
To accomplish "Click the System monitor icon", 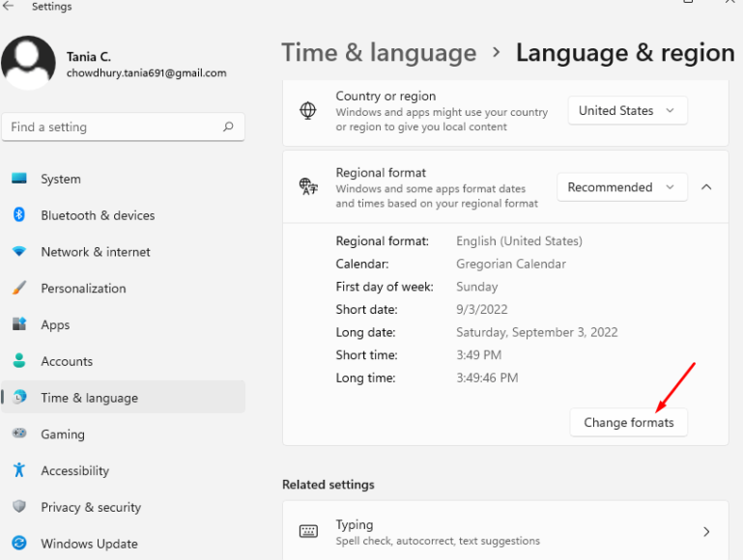I will tap(19, 179).
